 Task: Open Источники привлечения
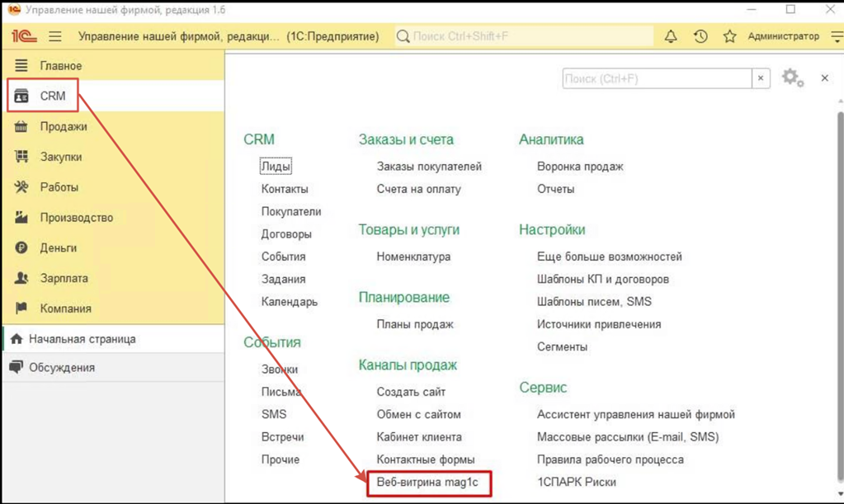pyautogui.click(x=599, y=324)
